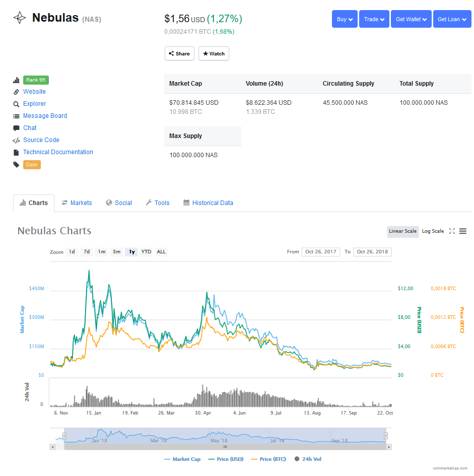
Task: Open the Get Wallet dropdown
Action: (411, 19)
